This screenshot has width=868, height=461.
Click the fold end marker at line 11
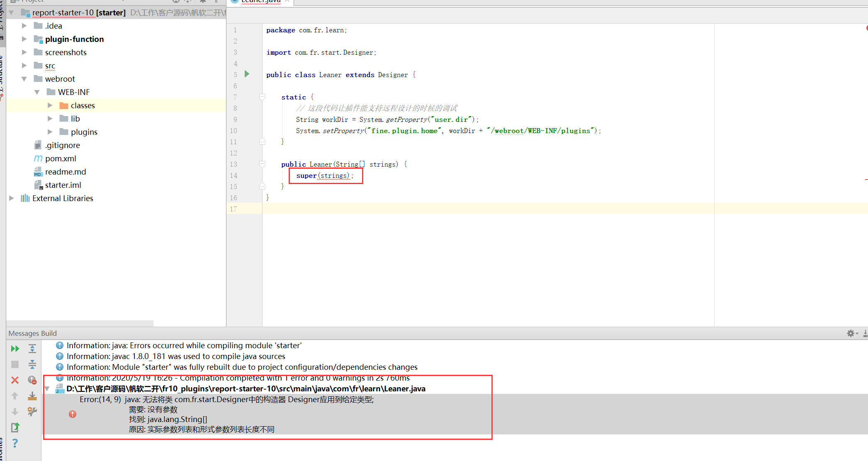tap(262, 141)
